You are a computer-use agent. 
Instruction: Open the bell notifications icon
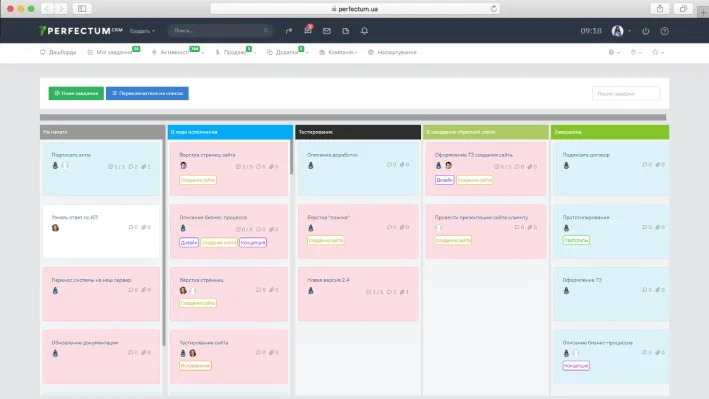(x=364, y=31)
